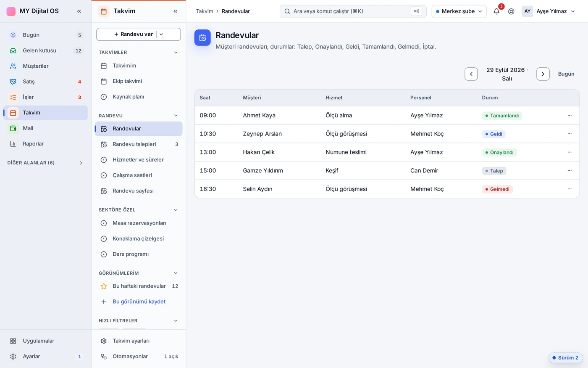Focus the Ara veya komut çalıştır search field

[353, 11]
